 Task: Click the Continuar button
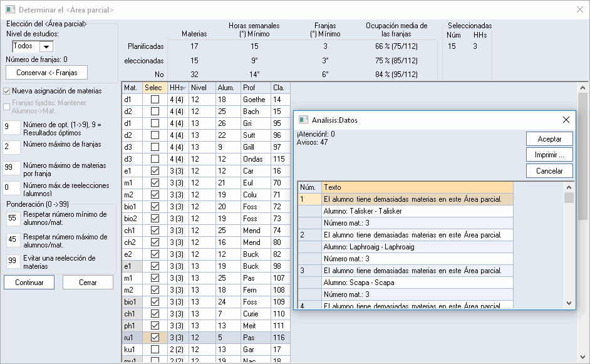(x=29, y=283)
